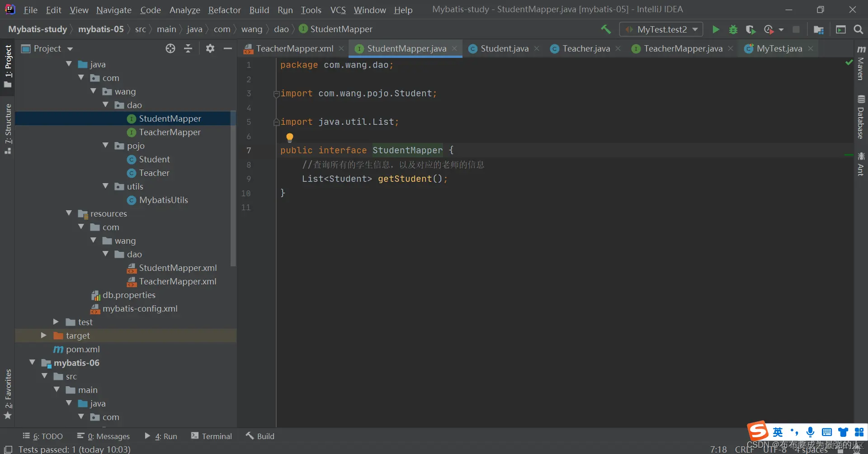868x454 pixels.
Task: Expand the target folder
Action: 44,336
